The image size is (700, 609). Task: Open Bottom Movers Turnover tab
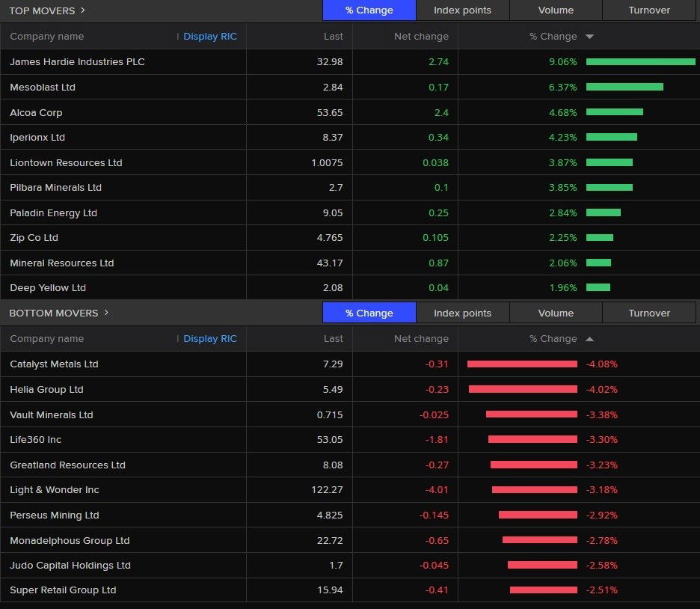(648, 313)
